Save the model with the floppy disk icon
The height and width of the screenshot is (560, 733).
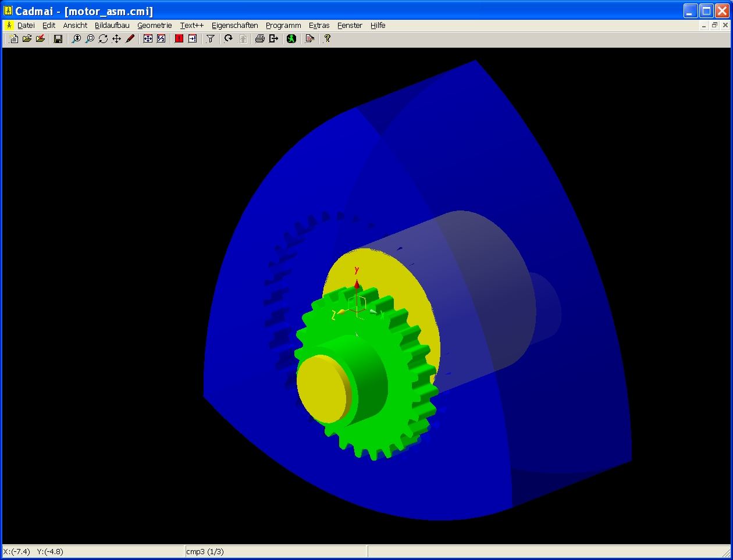[58, 39]
